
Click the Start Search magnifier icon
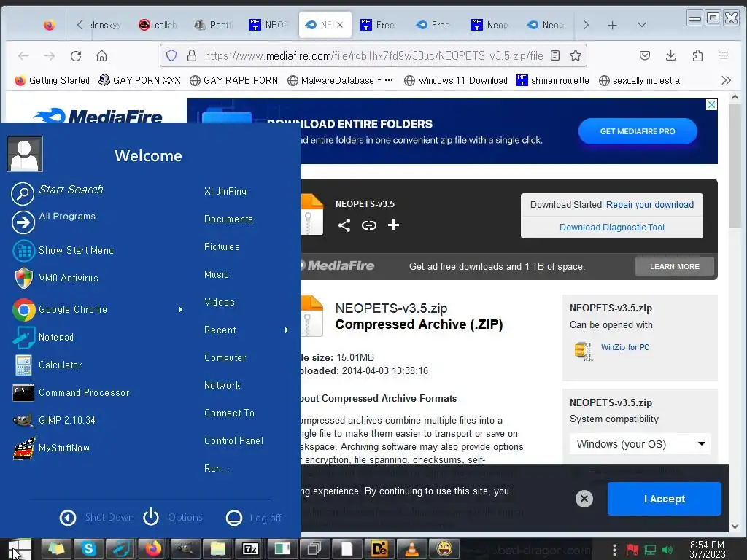tap(23, 194)
